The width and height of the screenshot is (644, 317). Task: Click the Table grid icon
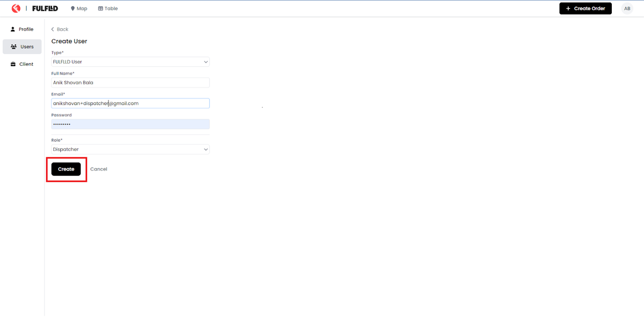[100, 9]
